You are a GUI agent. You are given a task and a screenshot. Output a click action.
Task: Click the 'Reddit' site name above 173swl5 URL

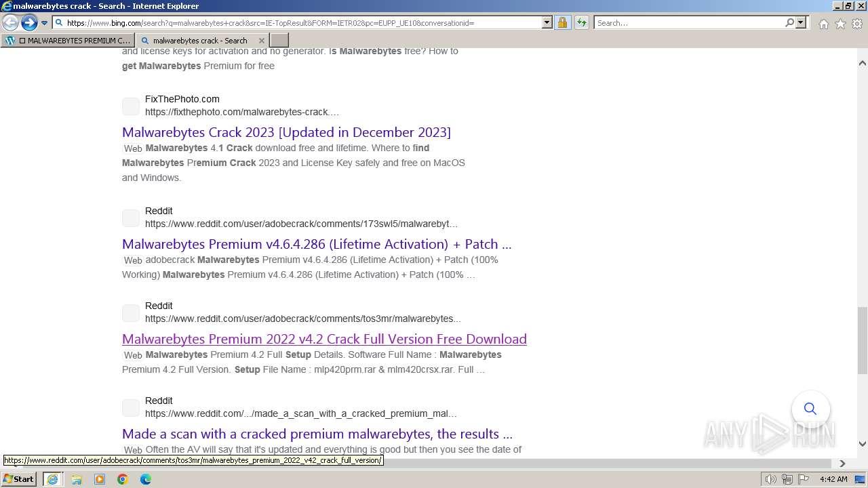click(159, 211)
